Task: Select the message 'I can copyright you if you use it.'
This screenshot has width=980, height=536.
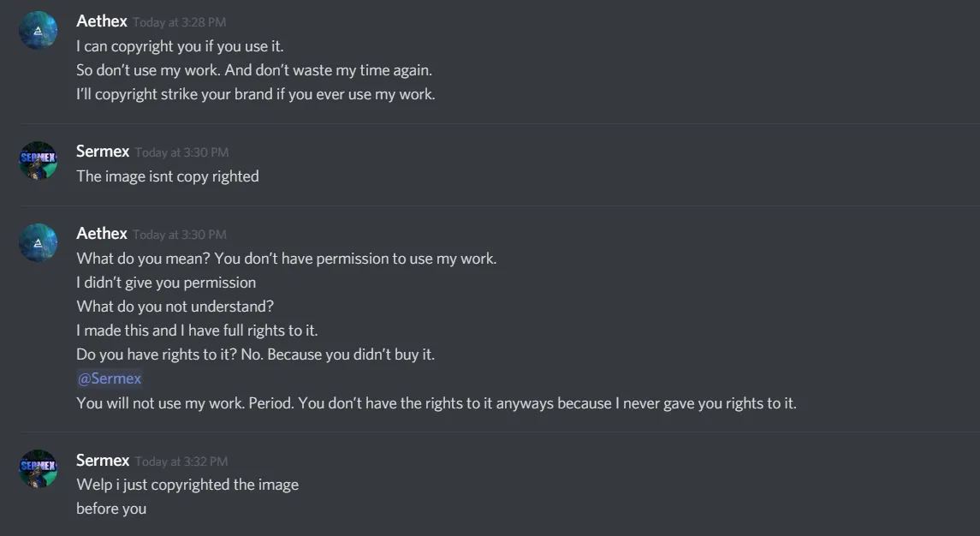Action: tap(180, 46)
